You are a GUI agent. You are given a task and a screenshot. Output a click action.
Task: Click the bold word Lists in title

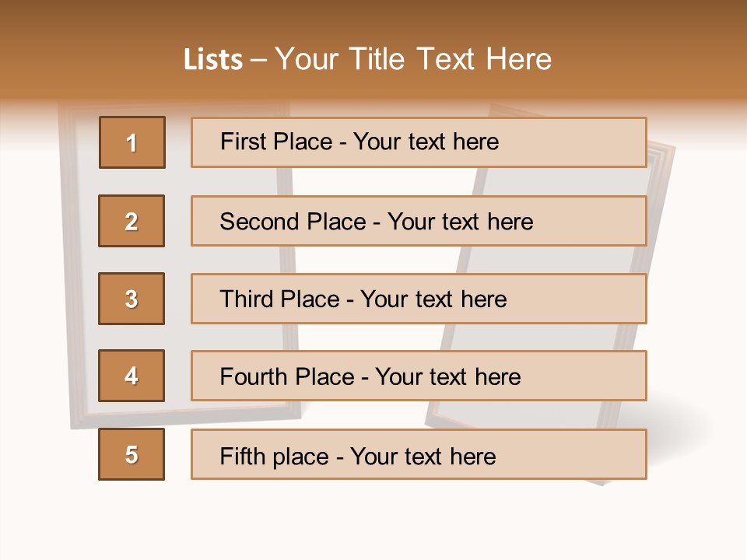[213, 60]
